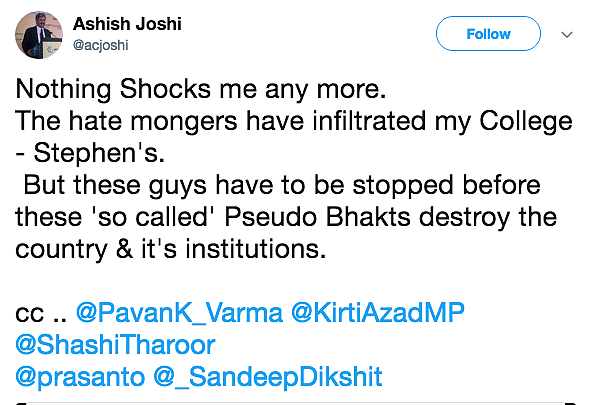601x405 pixels.
Task: Click the word 'country' in the tweet
Action: click(x=61, y=250)
